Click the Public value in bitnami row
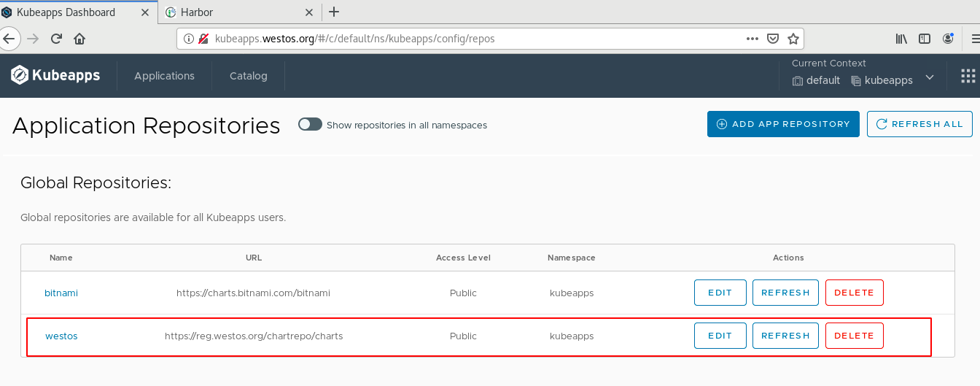 463,293
